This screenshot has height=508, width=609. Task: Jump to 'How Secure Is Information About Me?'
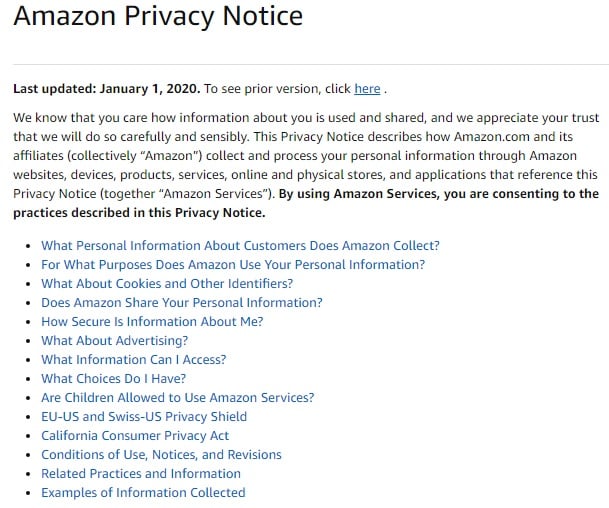[152, 322]
